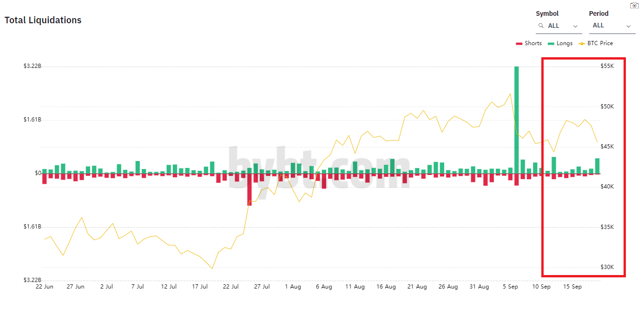The width and height of the screenshot is (644, 309).
Task: Toggle the Shorts legend series
Action: click(529, 43)
